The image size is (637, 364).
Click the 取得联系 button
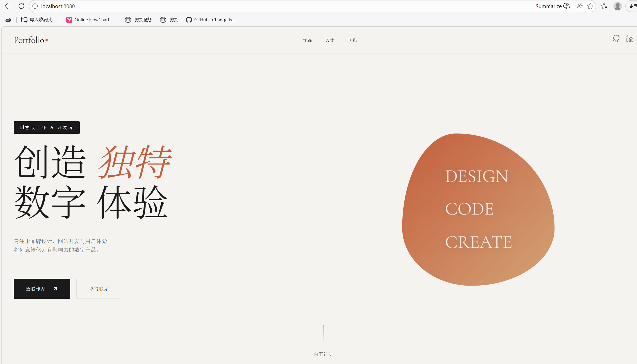pos(99,289)
